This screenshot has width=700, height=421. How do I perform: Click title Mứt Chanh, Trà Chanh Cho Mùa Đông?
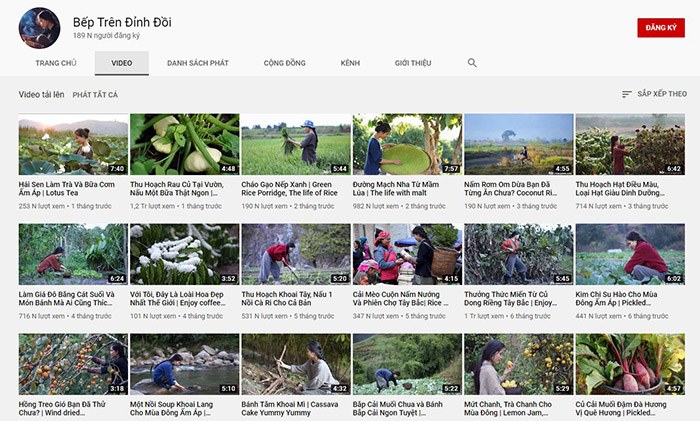[x=508, y=408]
